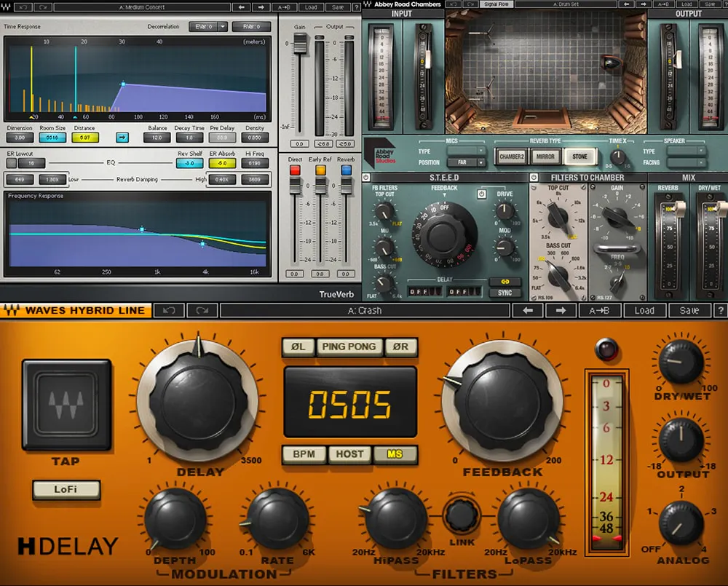The image size is (728, 586).
Task: Mute Direct path red button
Action: tap(295, 170)
